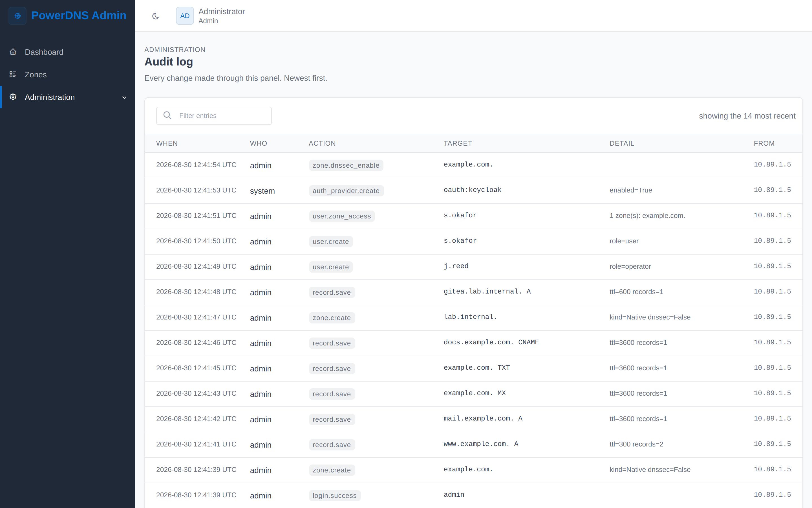Image resolution: width=812 pixels, height=508 pixels.
Task: Click the ttl=300 records=2 detail
Action: coord(636,444)
